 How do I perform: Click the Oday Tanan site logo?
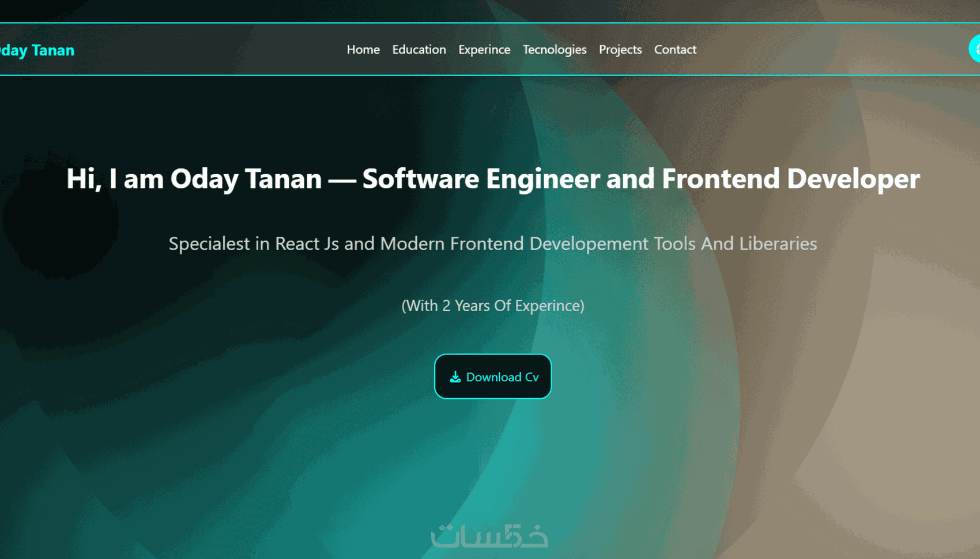click(37, 50)
